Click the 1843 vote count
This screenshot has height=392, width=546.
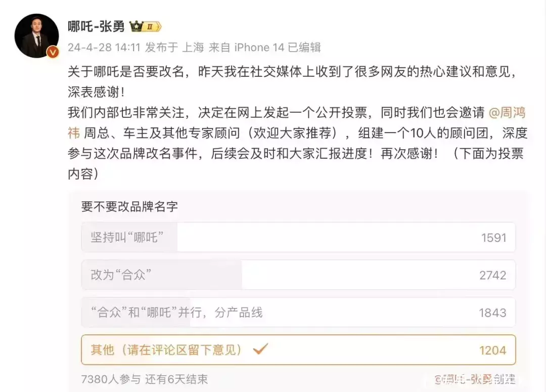[492, 312]
